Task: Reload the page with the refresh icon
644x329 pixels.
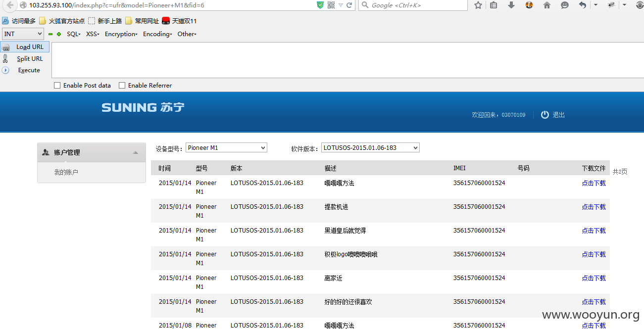Action: point(349,5)
